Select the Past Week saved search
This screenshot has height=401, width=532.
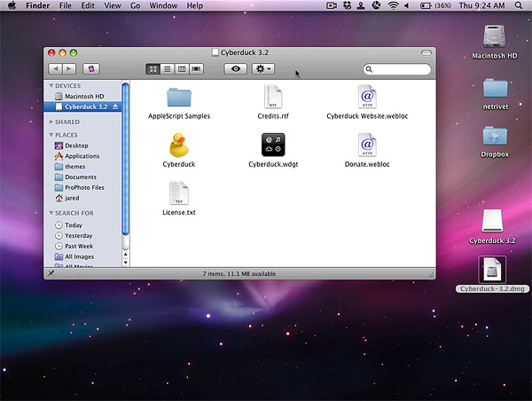coord(82,246)
